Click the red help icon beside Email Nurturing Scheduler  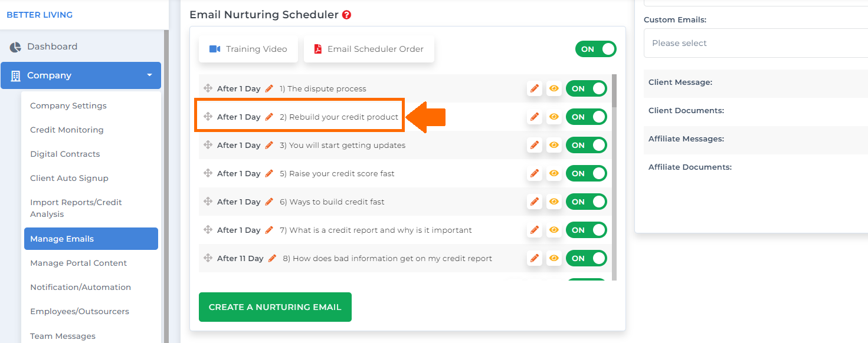[346, 15]
